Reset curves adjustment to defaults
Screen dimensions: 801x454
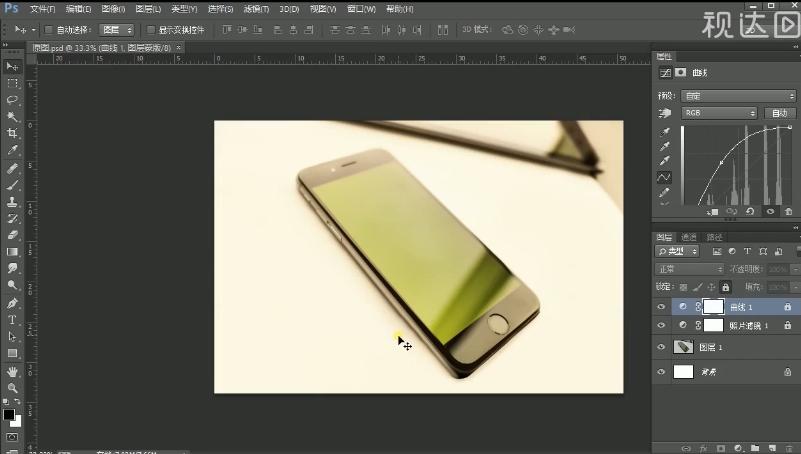coord(751,212)
